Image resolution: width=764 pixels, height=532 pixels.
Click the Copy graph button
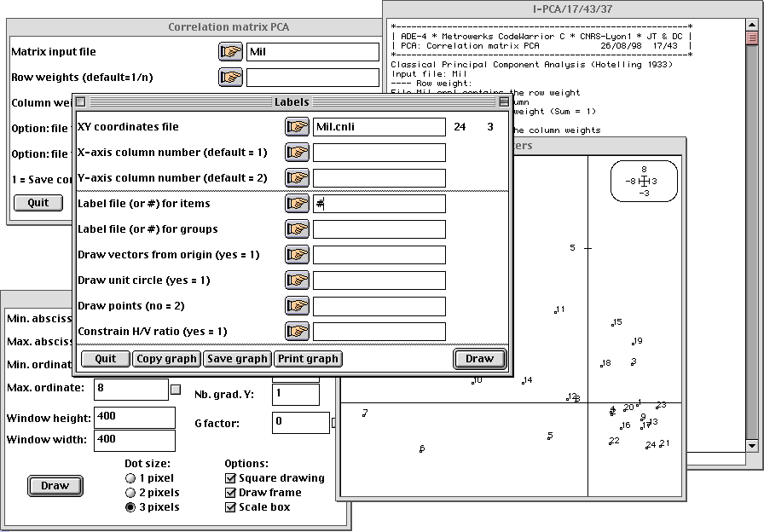coord(167,359)
